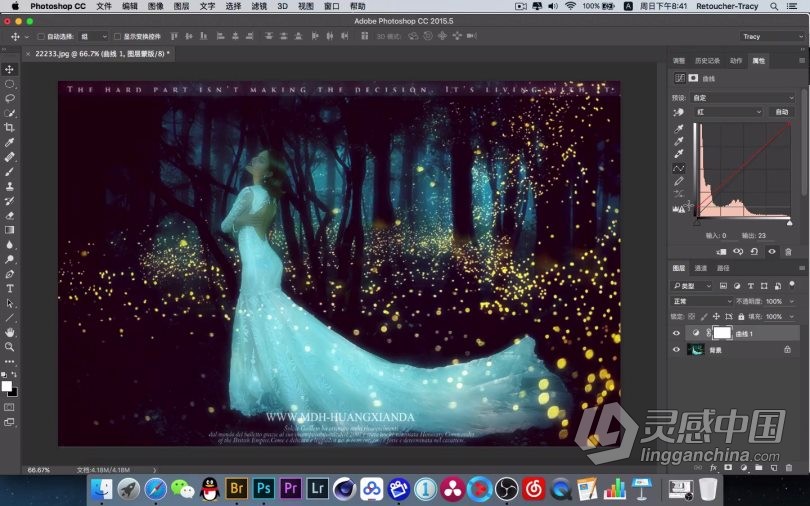Select the Gradient tool
Image resolution: width=810 pixels, height=506 pixels.
[x=9, y=230]
